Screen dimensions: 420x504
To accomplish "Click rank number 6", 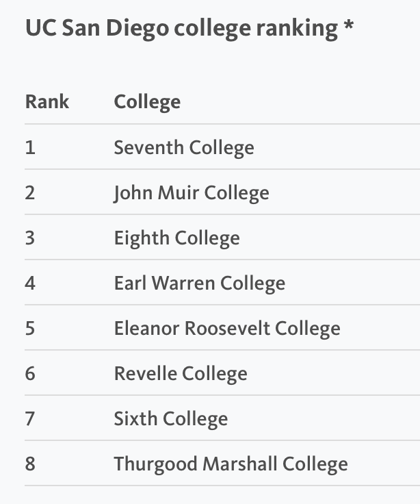I will point(30,373).
